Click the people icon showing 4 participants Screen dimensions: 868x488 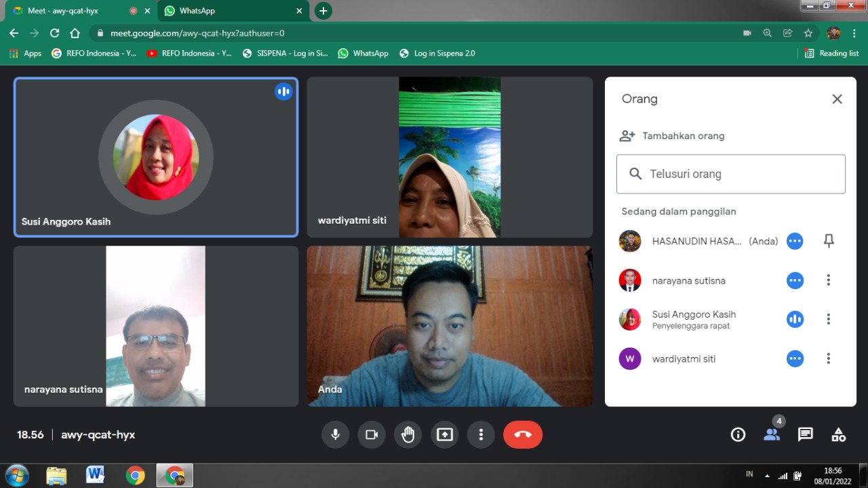pos(772,434)
